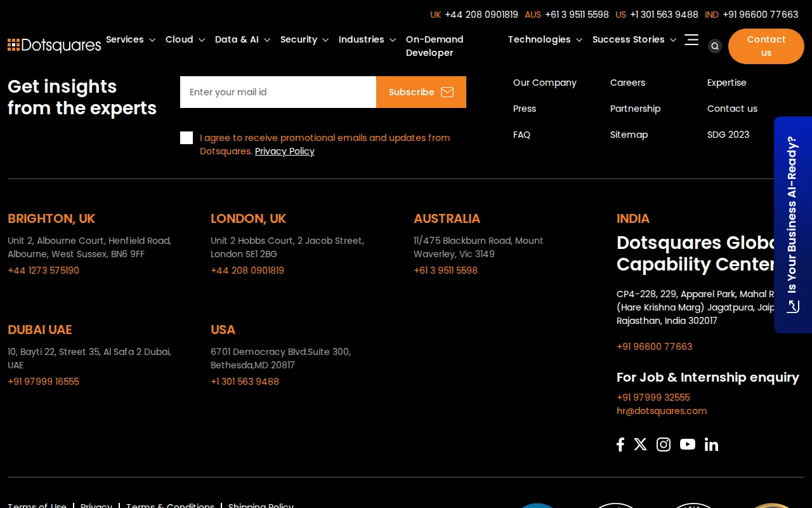The width and height of the screenshot is (812, 508).
Task: Open the Our Company footer link
Action: [545, 83]
